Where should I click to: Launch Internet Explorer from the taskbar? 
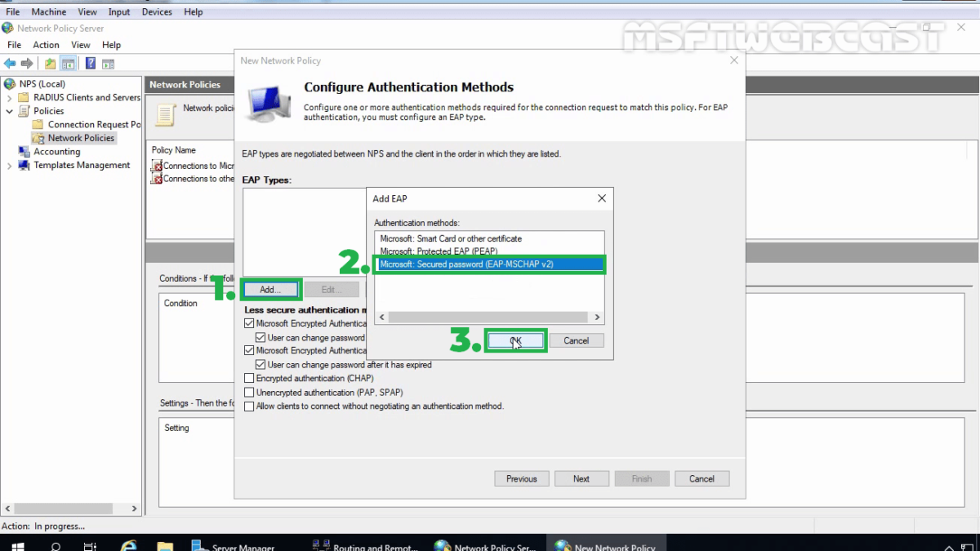[128, 546]
